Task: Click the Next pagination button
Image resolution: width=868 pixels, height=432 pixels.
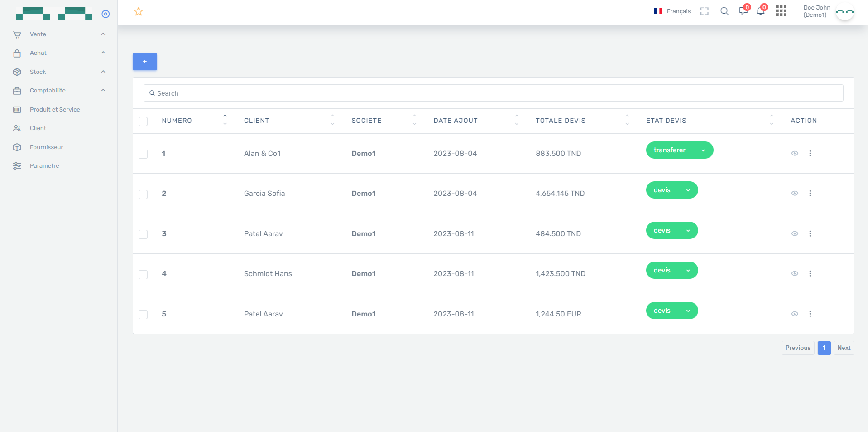Action: pos(844,348)
